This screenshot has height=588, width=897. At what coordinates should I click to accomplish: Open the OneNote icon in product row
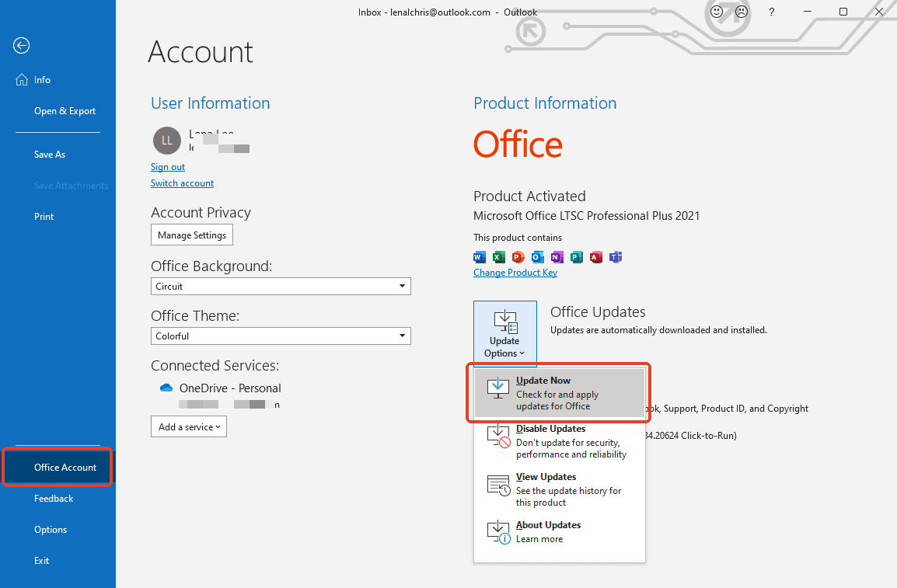pos(557,257)
